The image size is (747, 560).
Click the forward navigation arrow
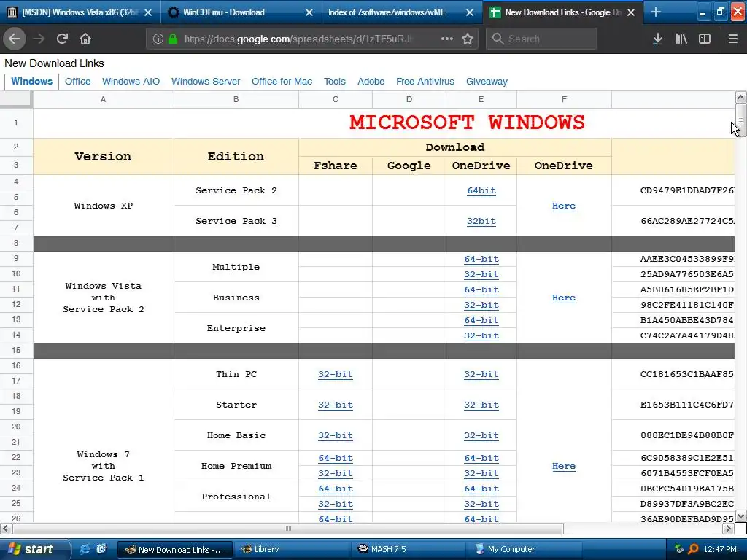pyautogui.click(x=39, y=39)
